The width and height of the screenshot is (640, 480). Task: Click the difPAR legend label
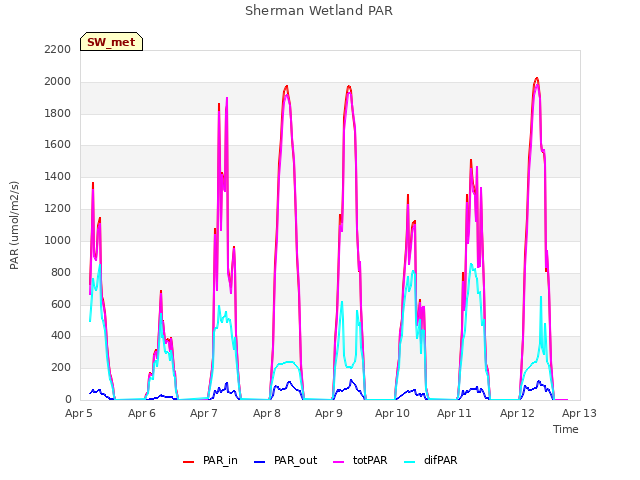click(x=440, y=460)
